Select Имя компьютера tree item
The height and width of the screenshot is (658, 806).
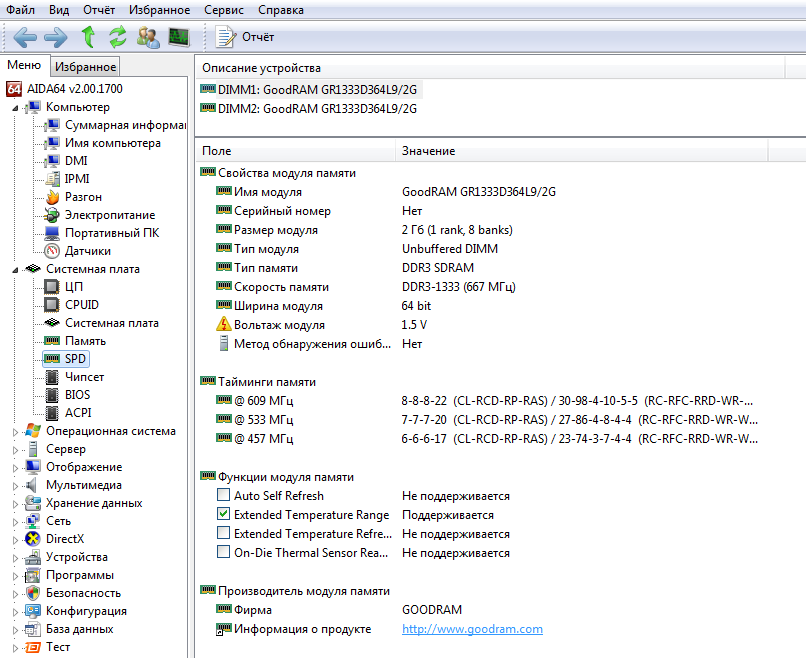pos(113,143)
